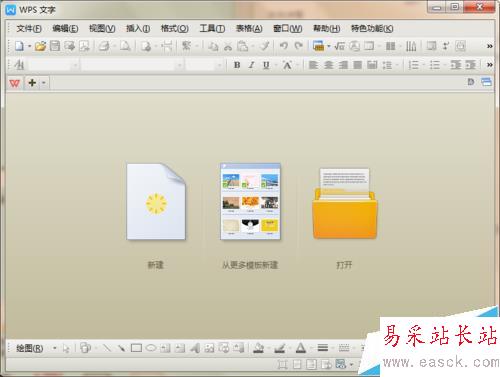
Task: Select the ellipse drawing tool
Action: point(151,348)
